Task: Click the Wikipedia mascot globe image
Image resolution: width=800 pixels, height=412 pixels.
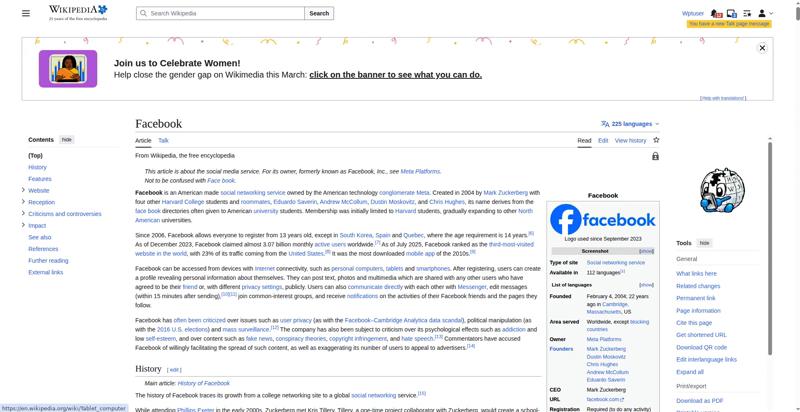Action: click(720, 190)
